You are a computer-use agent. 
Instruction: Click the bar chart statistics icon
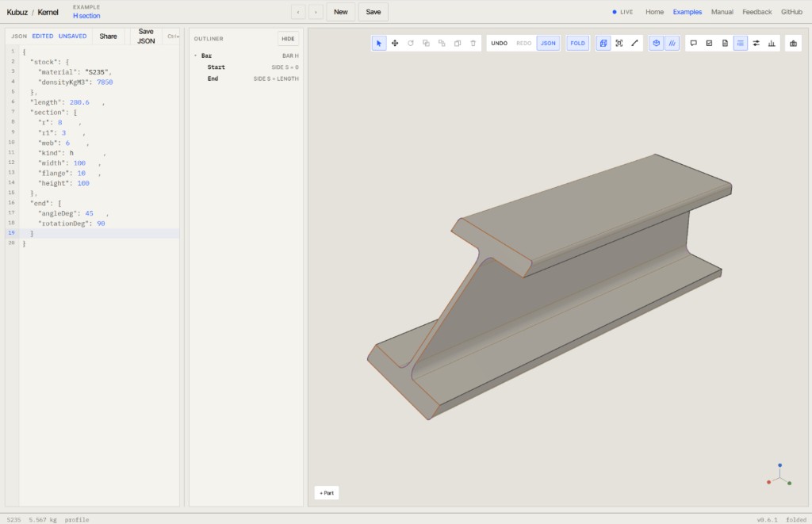tap(772, 44)
